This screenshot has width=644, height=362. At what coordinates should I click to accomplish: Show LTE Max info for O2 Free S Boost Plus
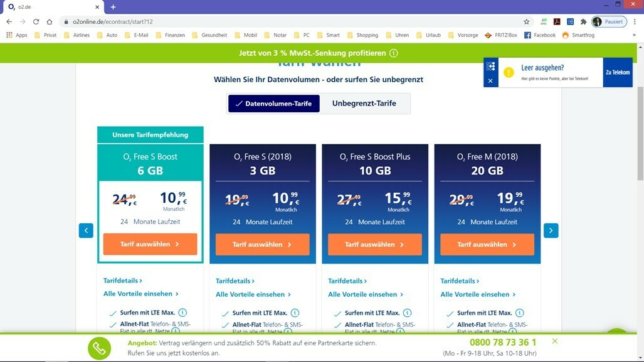408,313
